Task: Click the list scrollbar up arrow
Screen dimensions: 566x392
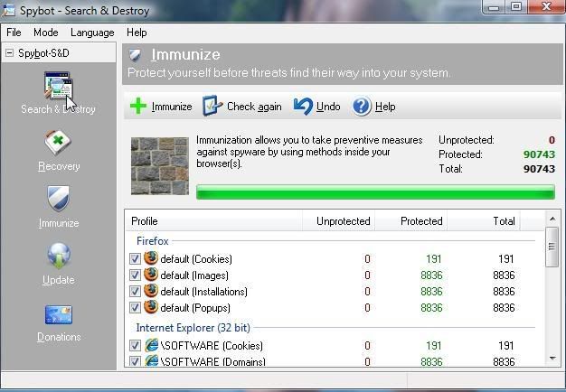Action: click(x=552, y=219)
